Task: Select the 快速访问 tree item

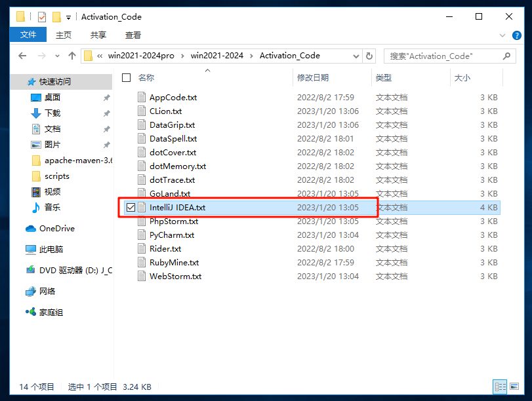Action: pyautogui.click(x=61, y=82)
